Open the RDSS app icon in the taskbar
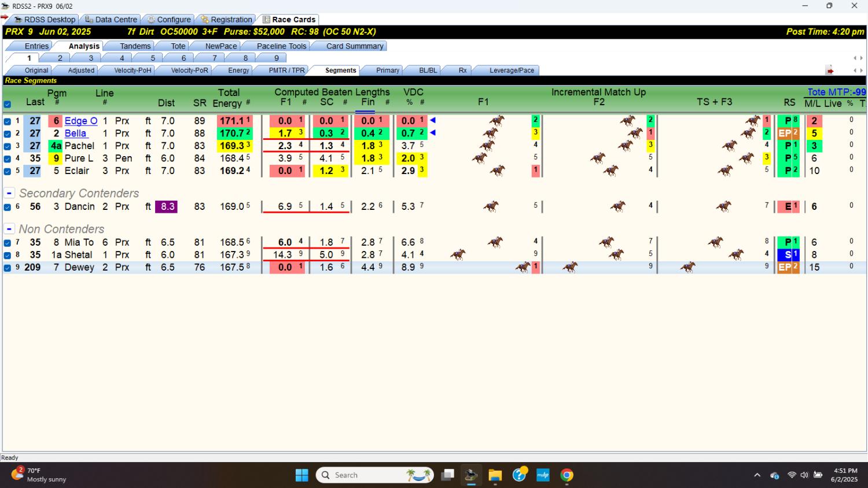The height and width of the screenshot is (488, 868). tap(471, 475)
